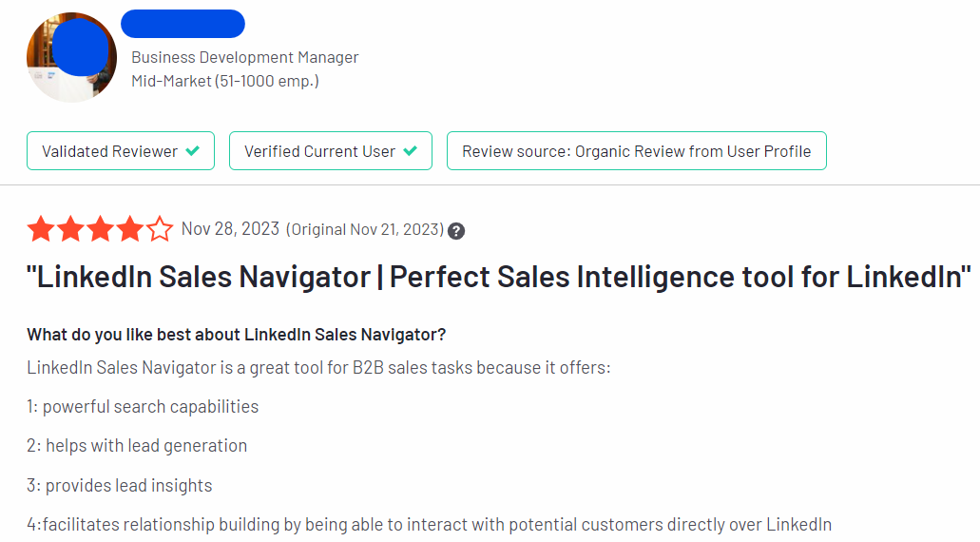Click the Mid-Market company size text
980x542 pixels.
pos(225,81)
